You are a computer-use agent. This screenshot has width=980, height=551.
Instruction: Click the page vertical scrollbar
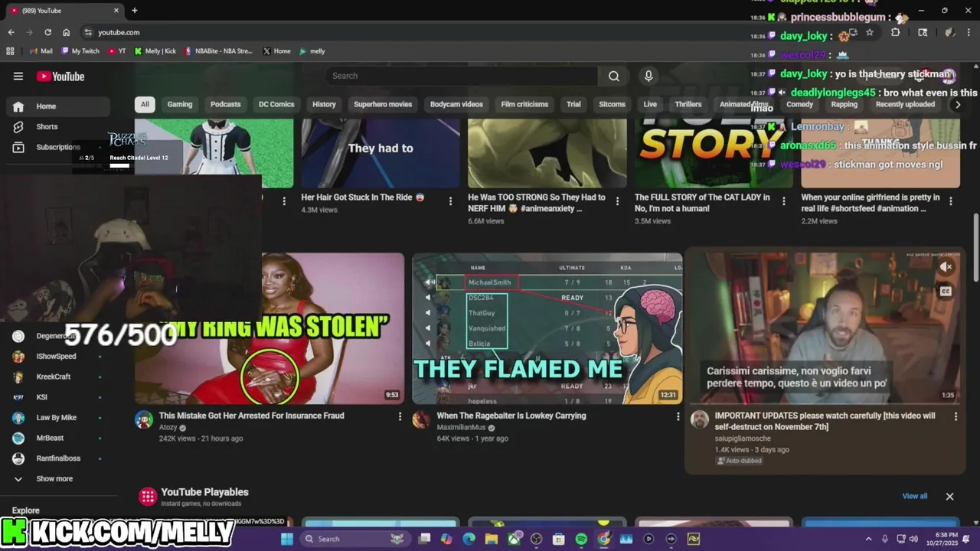pyautogui.click(x=975, y=248)
